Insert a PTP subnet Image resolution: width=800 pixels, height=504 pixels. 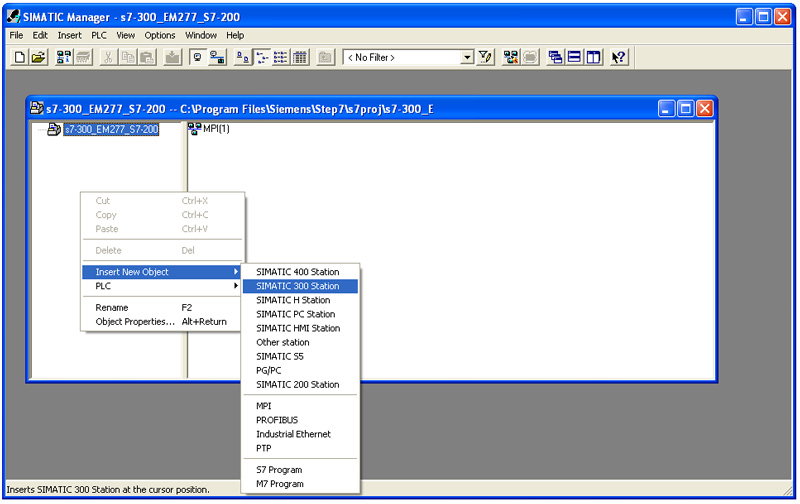[301, 448]
